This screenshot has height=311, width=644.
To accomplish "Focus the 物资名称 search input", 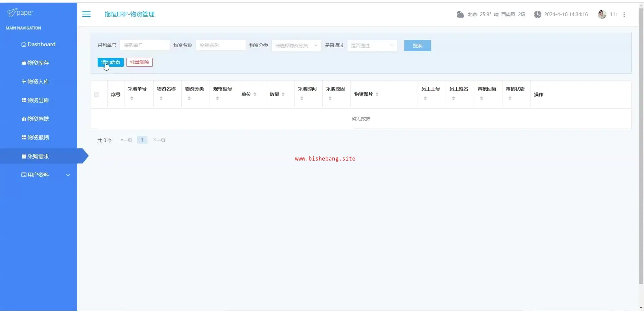I will [221, 45].
